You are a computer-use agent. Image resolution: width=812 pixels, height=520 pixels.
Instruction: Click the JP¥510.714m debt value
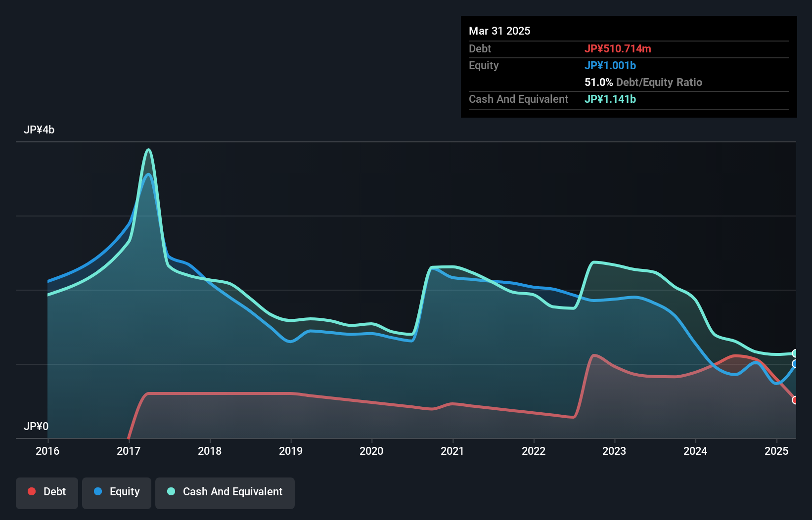click(618, 48)
